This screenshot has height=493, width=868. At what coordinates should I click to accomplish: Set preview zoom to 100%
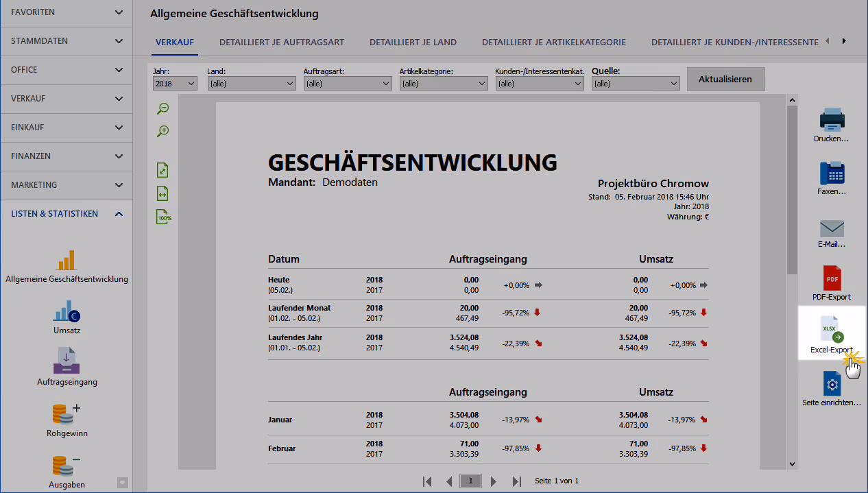[164, 217]
